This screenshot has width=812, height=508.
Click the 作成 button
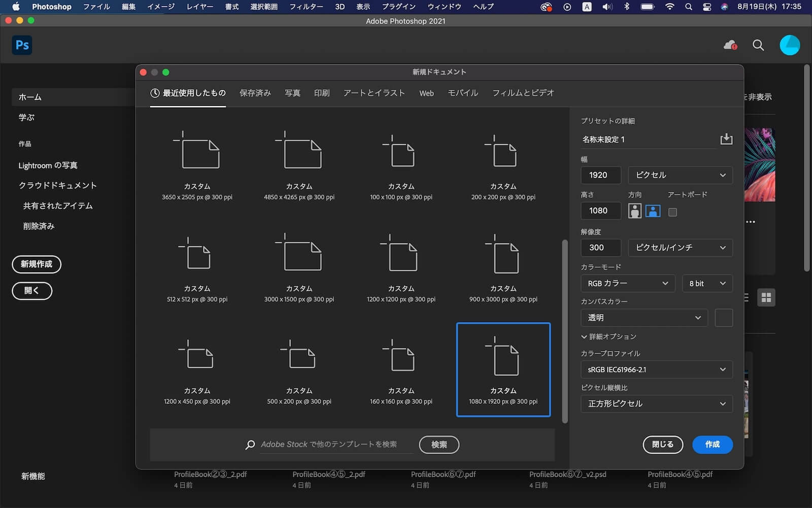[x=713, y=444]
